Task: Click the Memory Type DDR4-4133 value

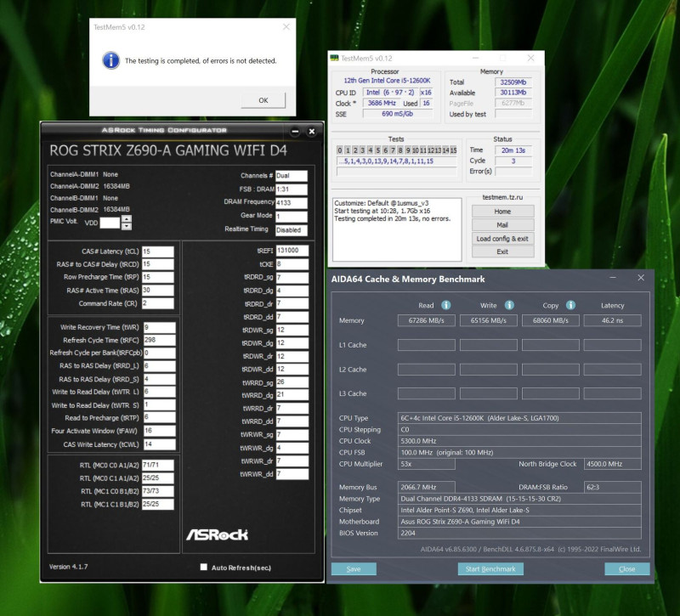Action: 519,499
